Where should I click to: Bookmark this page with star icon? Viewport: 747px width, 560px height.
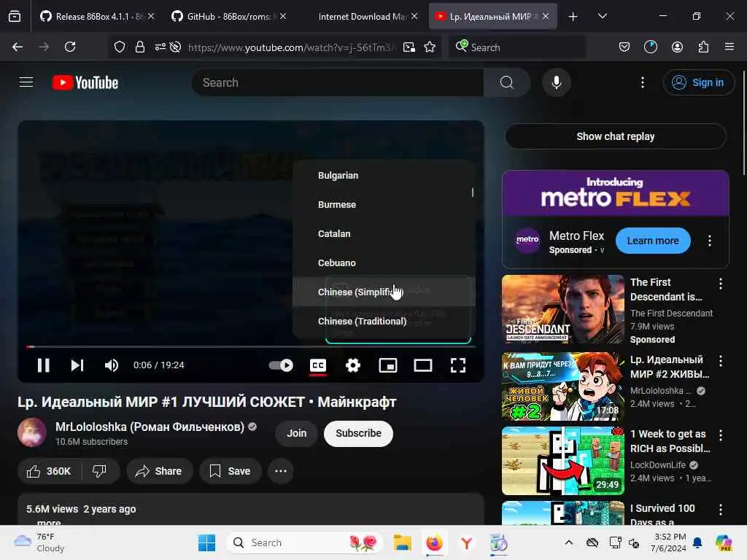430,47
